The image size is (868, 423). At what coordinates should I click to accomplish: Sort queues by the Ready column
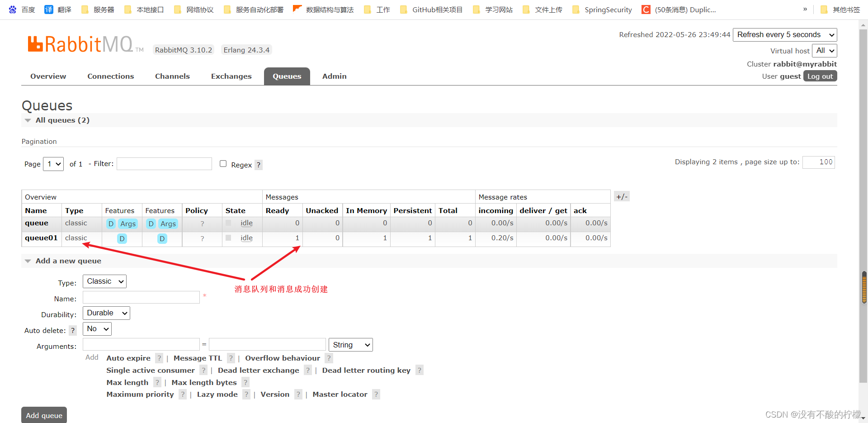[277, 211]
